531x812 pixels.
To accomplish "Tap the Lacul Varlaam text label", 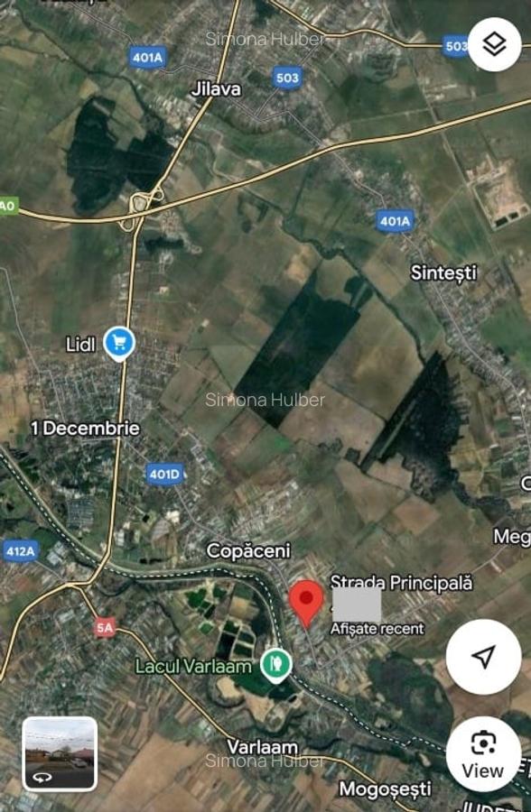I will [193, 666].
